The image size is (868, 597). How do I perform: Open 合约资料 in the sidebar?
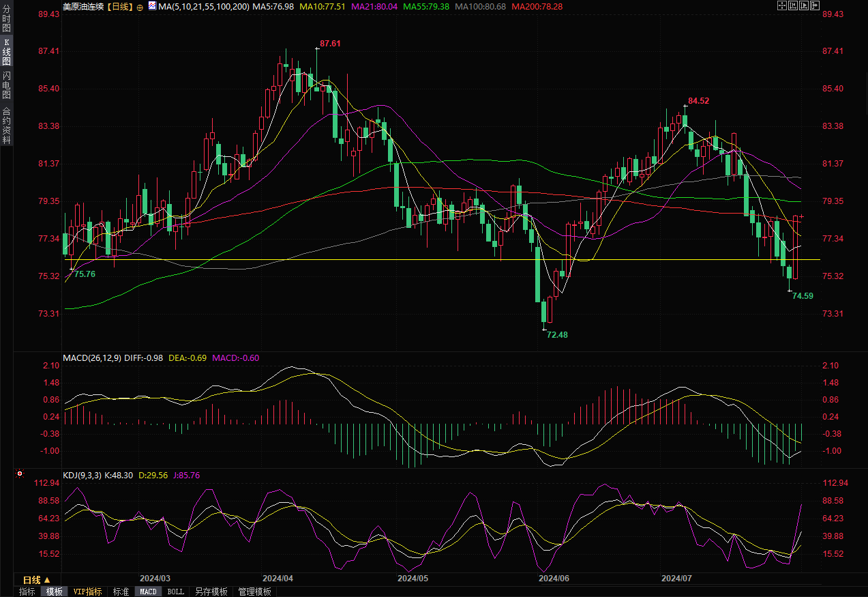coord(6,125)
